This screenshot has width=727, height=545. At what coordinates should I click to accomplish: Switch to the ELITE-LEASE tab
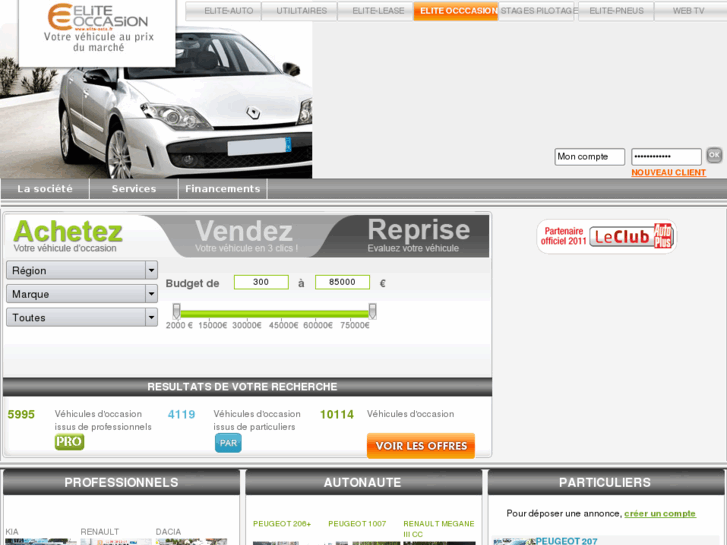(376, 11)
